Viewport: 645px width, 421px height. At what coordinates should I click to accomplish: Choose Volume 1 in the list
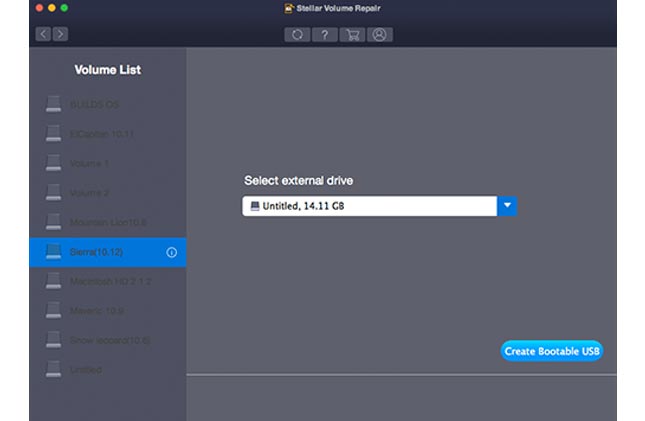tap(90, 163)
